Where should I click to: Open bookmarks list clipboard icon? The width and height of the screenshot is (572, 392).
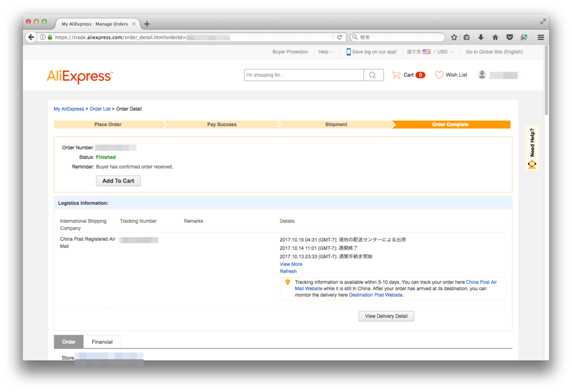(466, 37)
